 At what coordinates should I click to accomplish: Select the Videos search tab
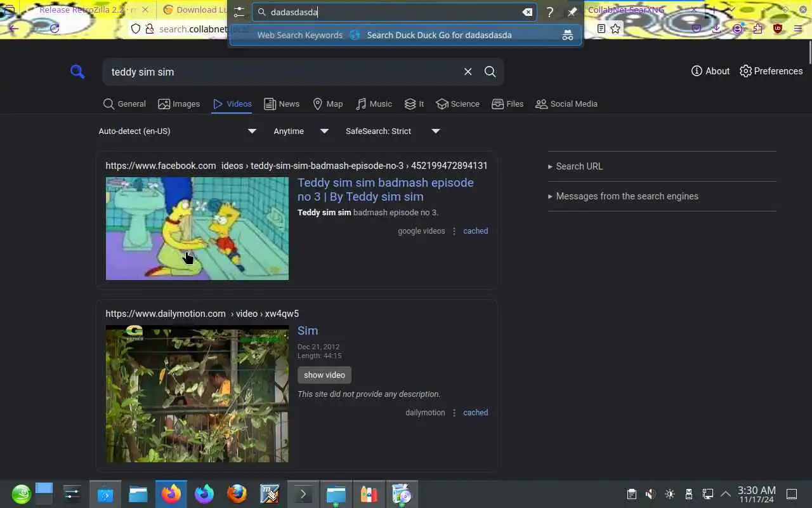tap(232, 104)
